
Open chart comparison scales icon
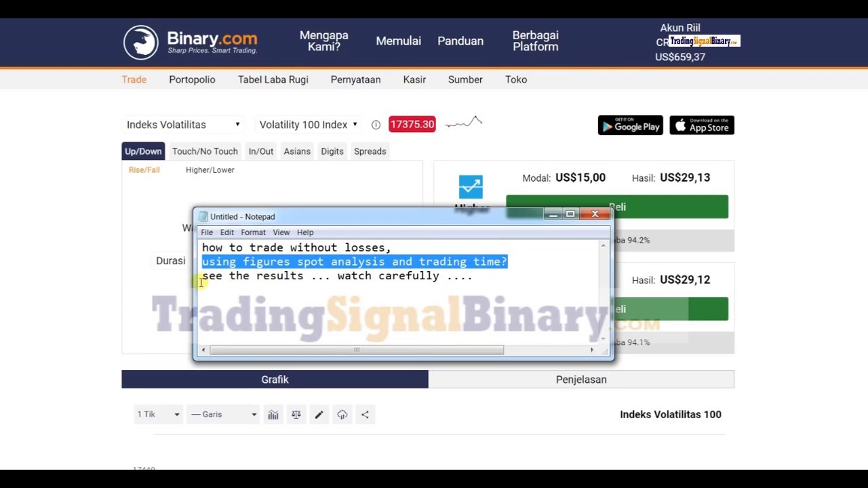click(x=296, y=415)
